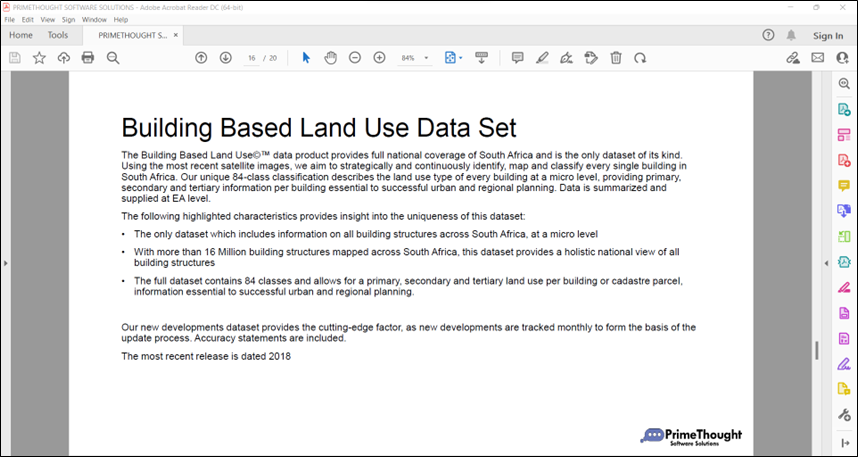Open the More Tools wrench icon
This screenshot has width=858, height=457.
pyautogui.click(x=844, y=414)
